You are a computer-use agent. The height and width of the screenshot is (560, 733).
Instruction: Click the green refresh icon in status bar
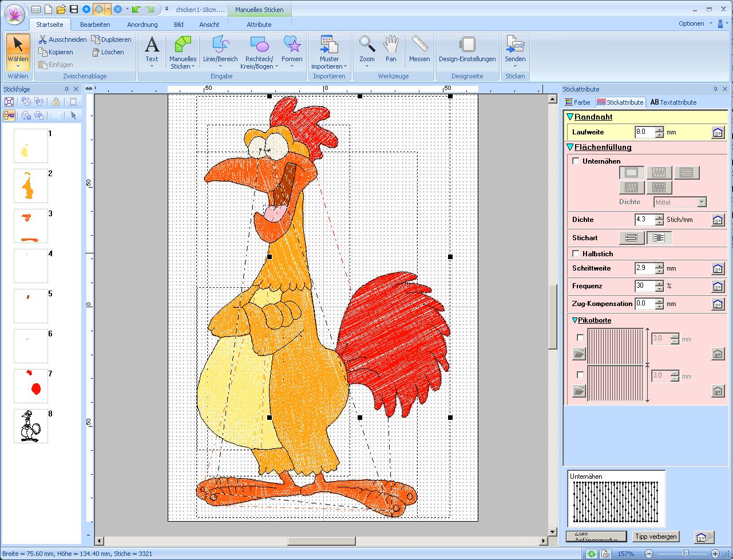tap(592, 554)
